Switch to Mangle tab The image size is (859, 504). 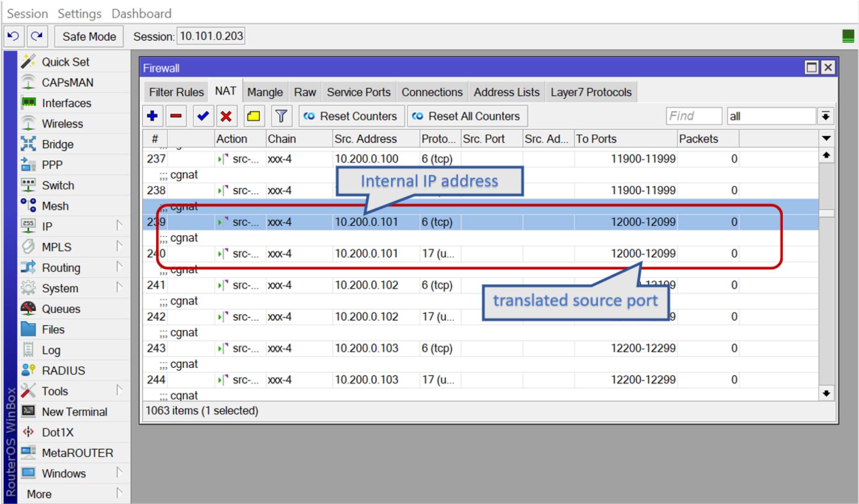click(265, 92)
